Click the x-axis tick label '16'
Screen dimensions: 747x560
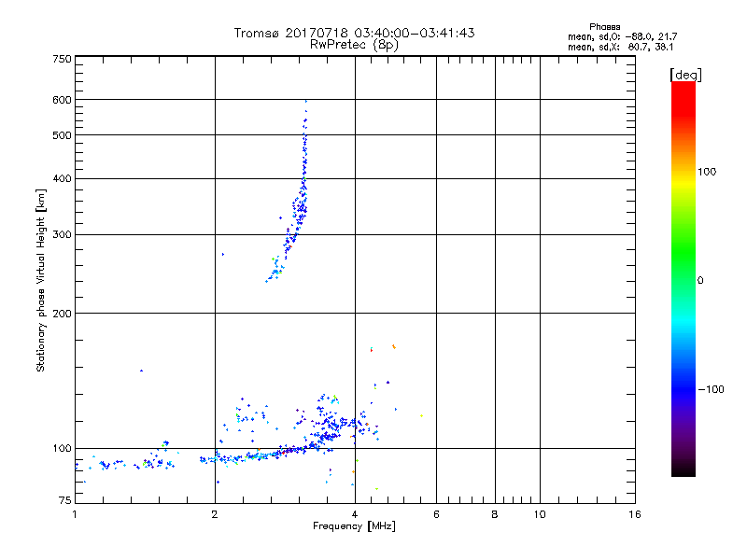pyautogui.click(x=635, y=514)
